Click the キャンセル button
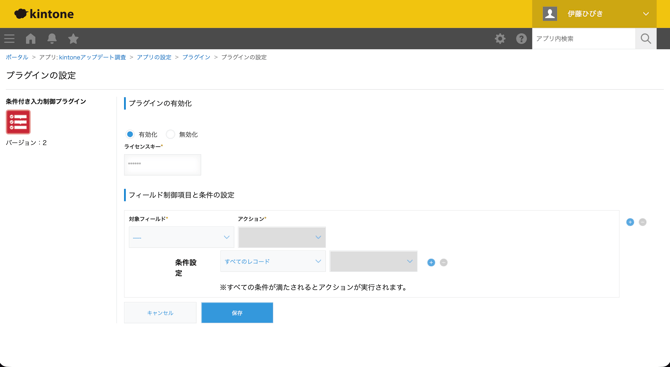 tap(160, 313)
